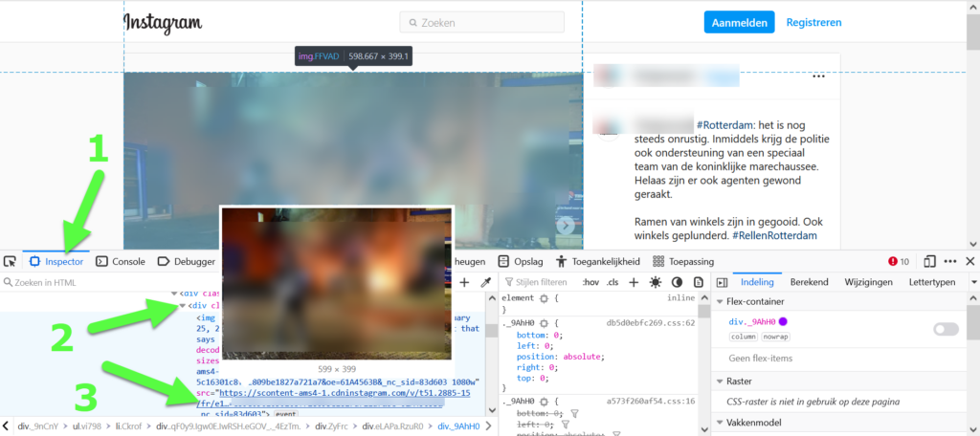The image size is (980, 436).
Task: Toggle light color scheme simulation (sun icon)
Action: [655, 282]
